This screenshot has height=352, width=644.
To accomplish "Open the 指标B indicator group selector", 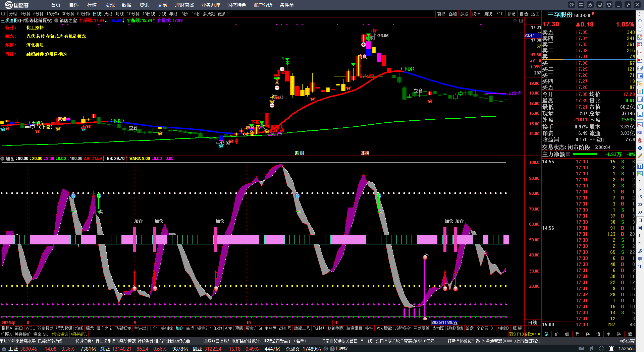I will point(503,328).
